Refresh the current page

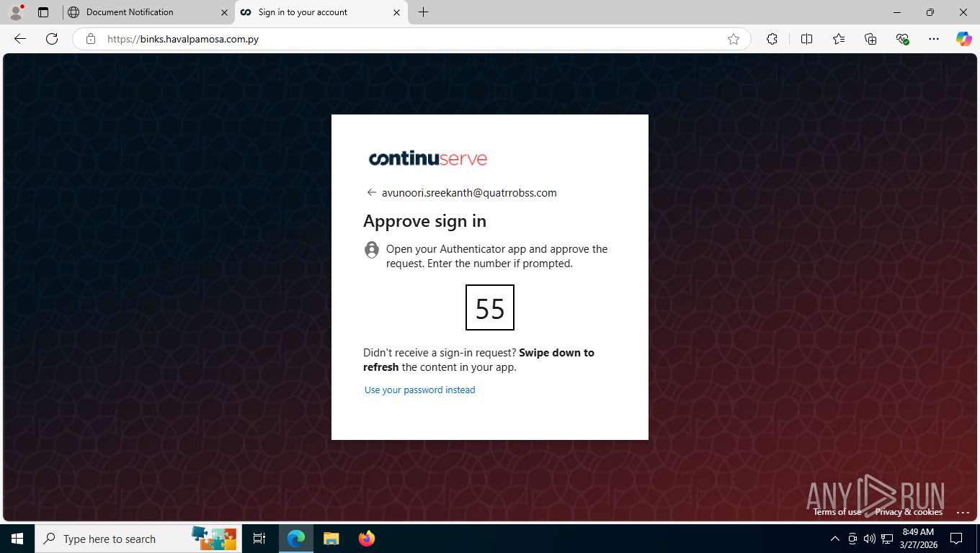pos(52,39)
